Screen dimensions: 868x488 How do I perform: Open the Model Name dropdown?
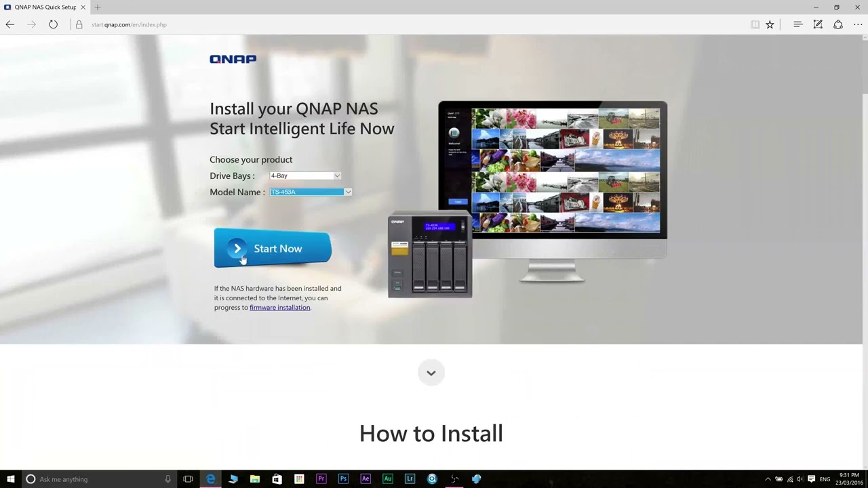coord(311,192)
